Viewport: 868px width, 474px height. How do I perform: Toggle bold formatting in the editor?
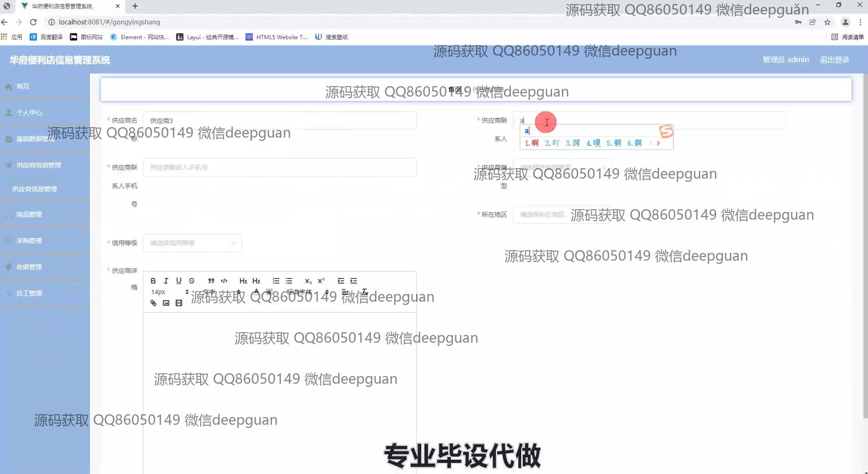pos(153,281)
